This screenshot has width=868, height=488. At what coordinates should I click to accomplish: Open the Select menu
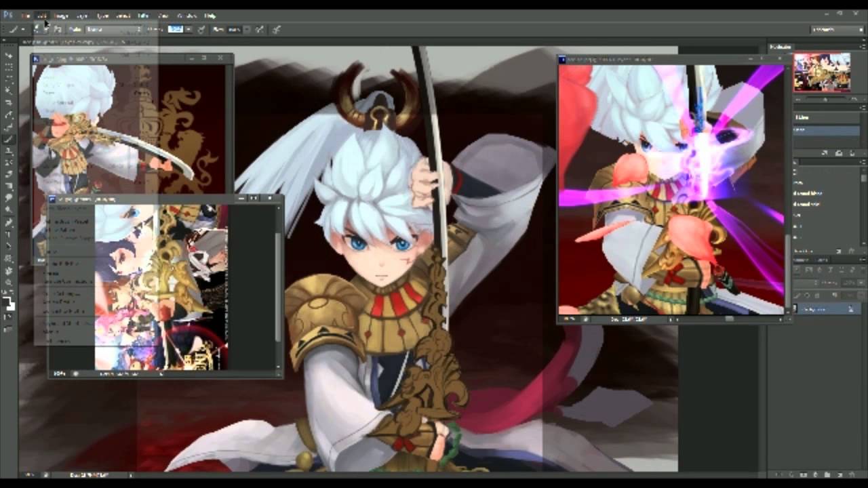[x=123, y=15]
